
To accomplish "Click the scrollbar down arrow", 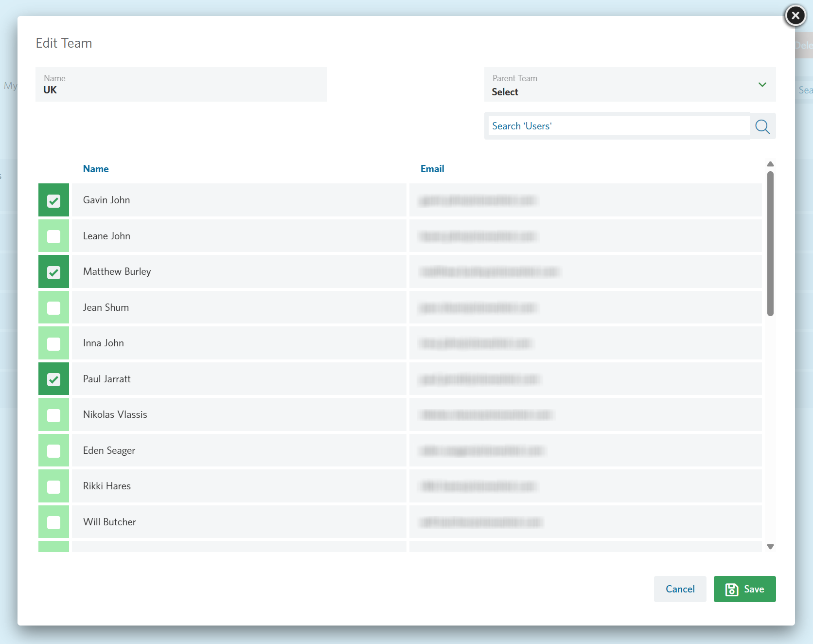I will tap(770, 547).
